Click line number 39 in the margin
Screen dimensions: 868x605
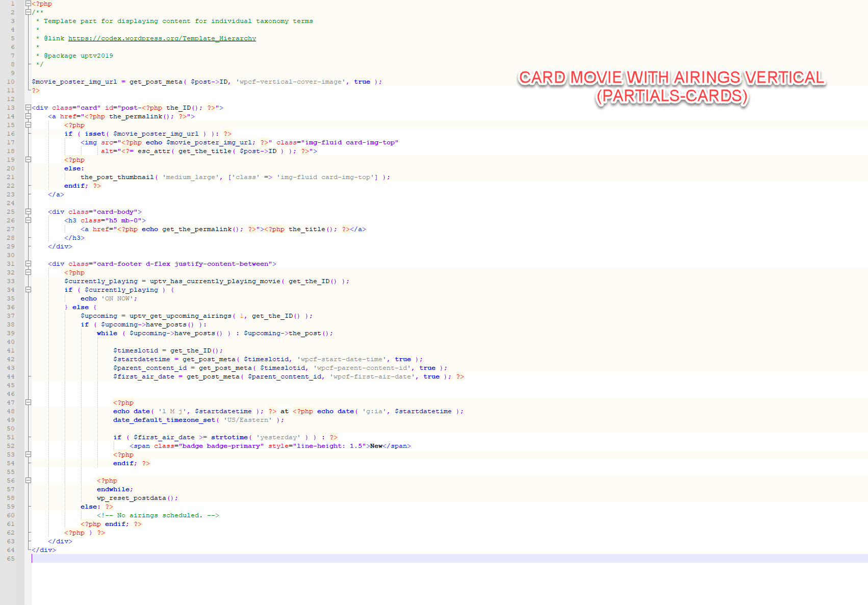click(11, 333)
